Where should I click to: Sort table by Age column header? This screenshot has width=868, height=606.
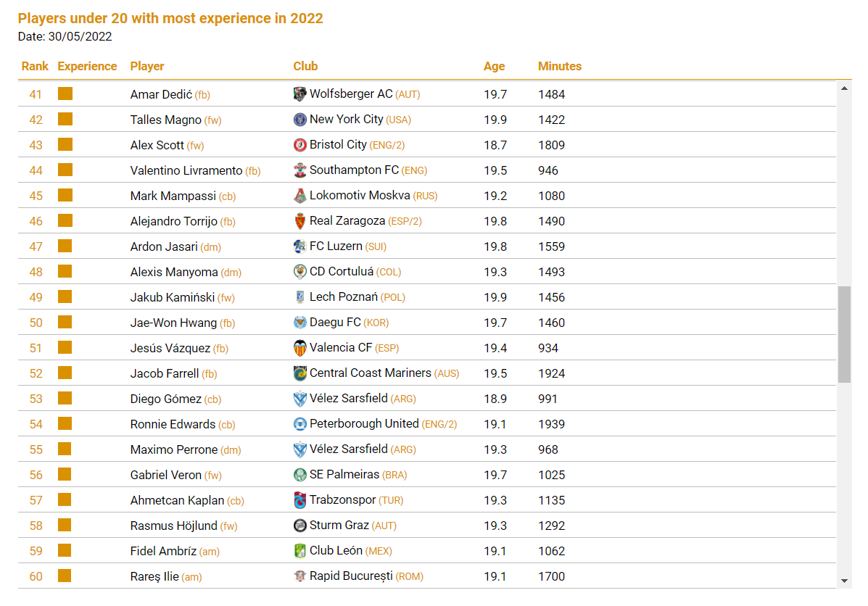494,67
